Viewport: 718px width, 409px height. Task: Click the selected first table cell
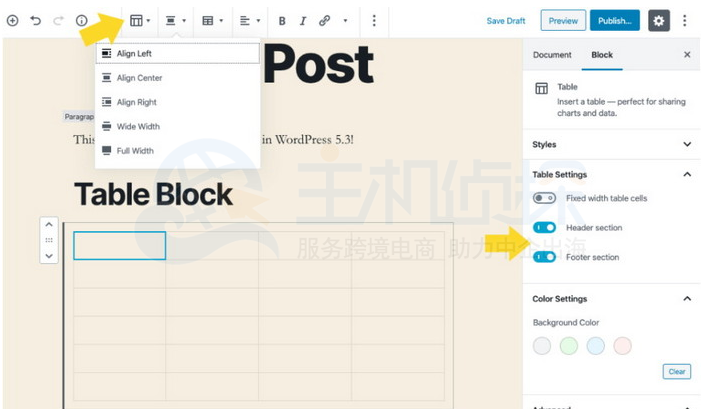coord(120,246)
